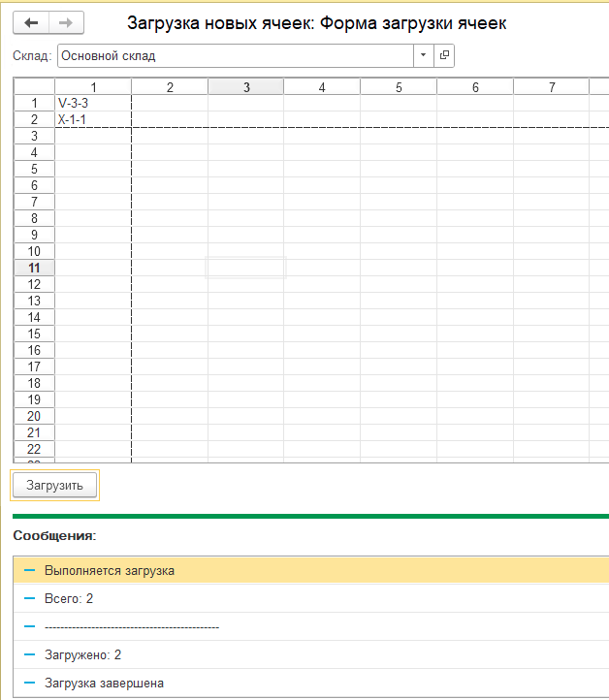Select row header 2
Screen dimensions: 609x700
pos(34,119)
